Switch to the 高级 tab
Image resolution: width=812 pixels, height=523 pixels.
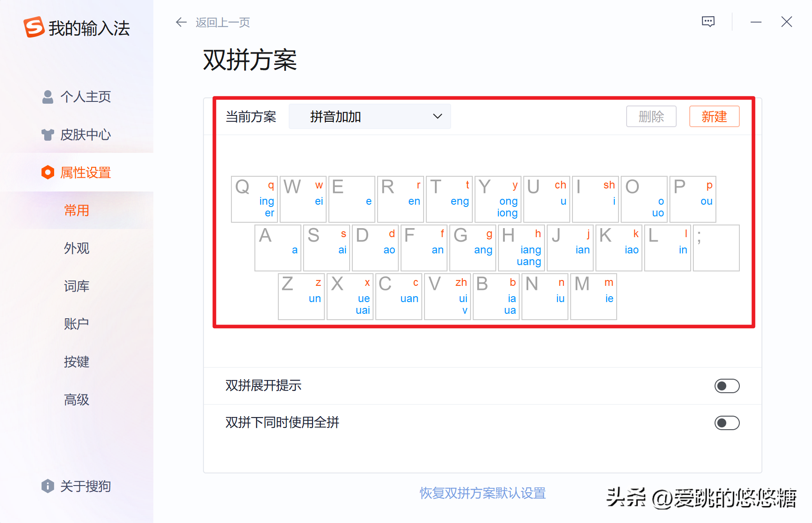click(77, 399)
